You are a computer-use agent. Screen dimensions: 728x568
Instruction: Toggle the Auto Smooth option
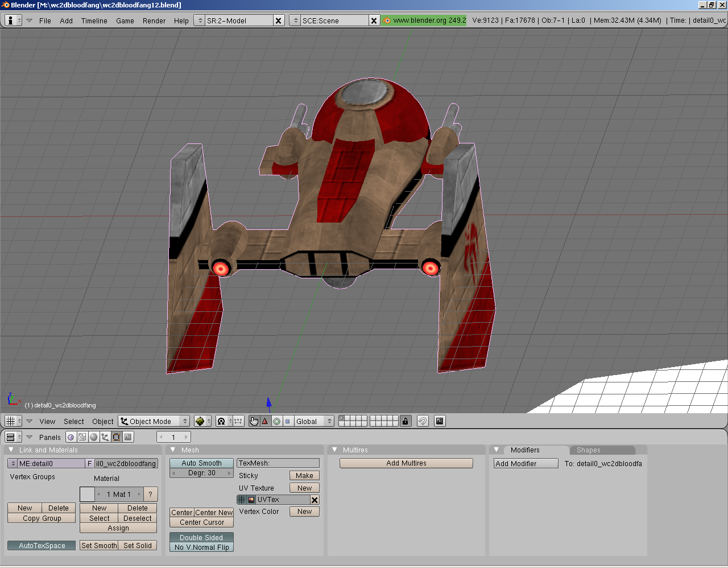coord(201,463)
